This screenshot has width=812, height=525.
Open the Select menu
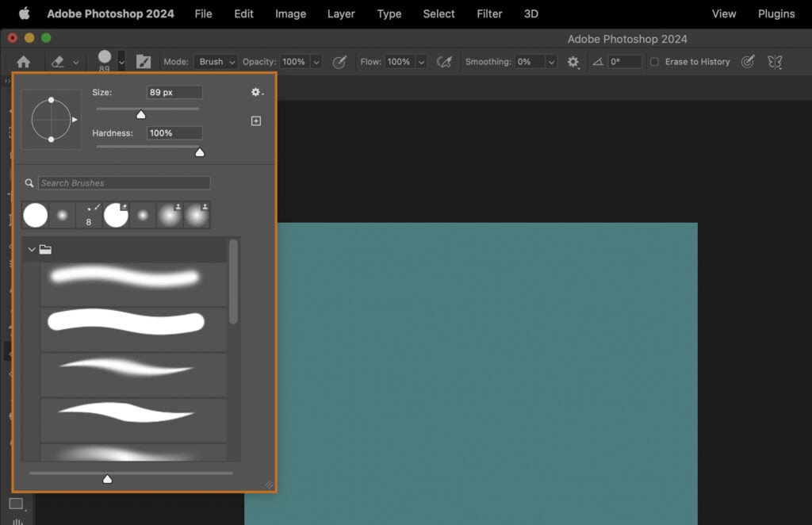[x=439, y=13]
